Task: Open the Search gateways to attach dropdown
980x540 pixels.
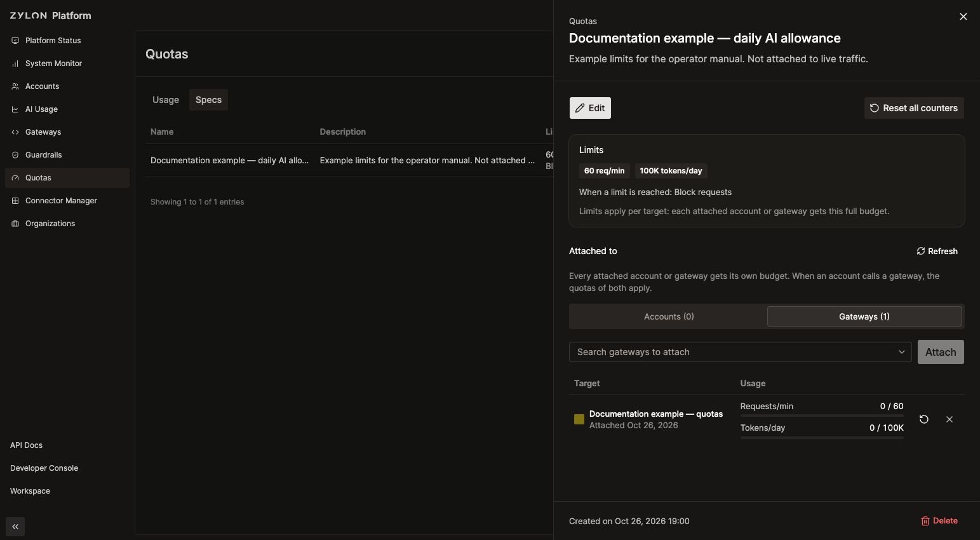Action: click(740, 352)
